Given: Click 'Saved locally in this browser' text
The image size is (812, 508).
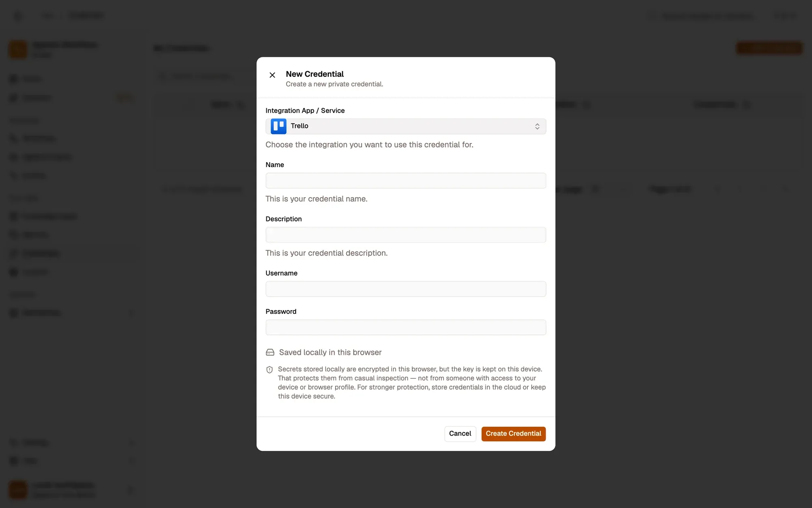Looking at the screenshot, I should pos(330,352).
